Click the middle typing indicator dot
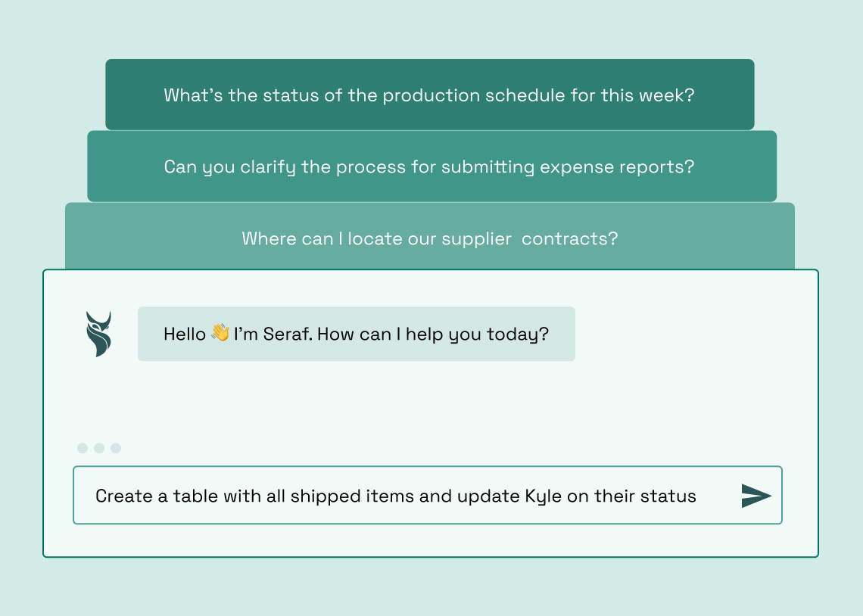Screen dimensions: 863x616 click(x=99, y=448)
